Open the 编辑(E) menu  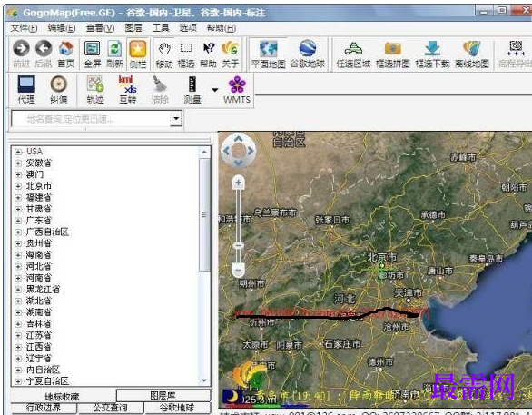pos(62,28)
